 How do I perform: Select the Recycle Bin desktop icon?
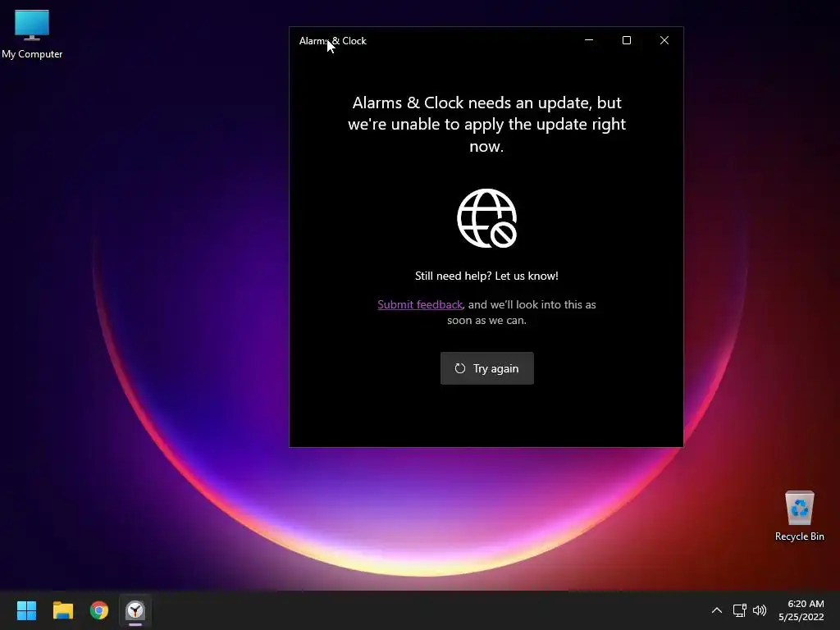[x=799, y=516]
